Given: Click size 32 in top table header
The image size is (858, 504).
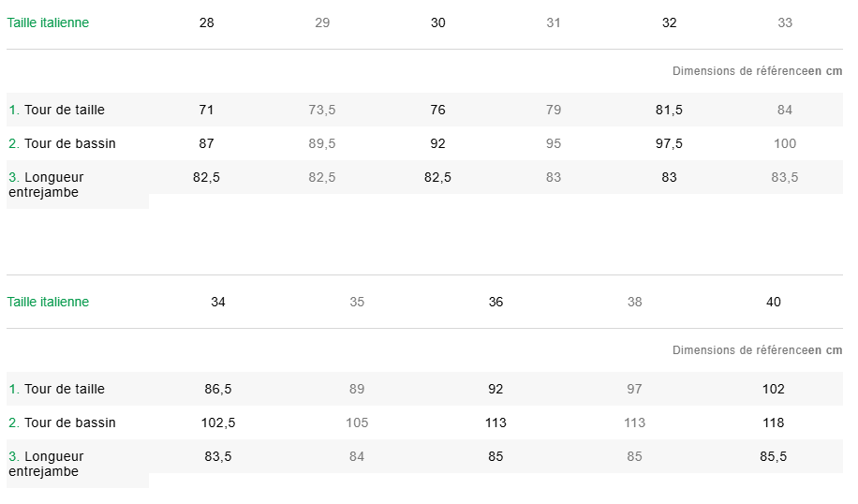Looking at the screenshot, I should [669, 22].
